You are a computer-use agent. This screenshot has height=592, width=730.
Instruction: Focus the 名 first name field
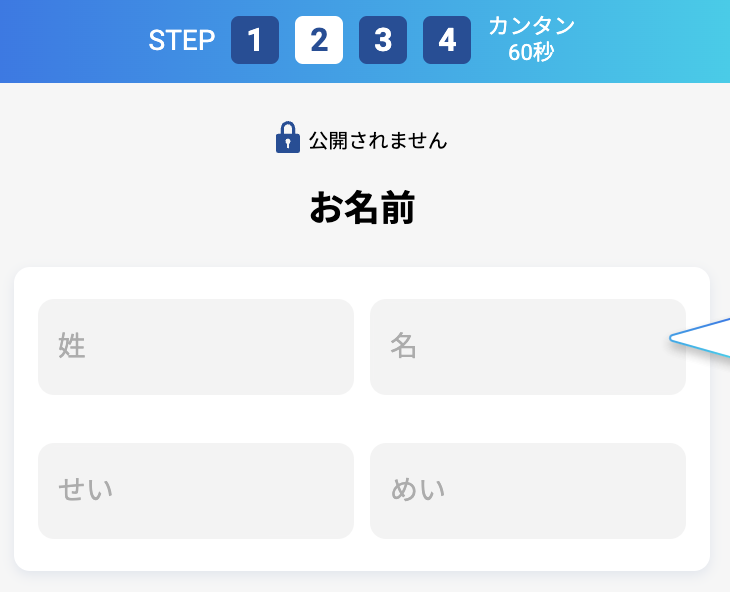pos(528,347)
